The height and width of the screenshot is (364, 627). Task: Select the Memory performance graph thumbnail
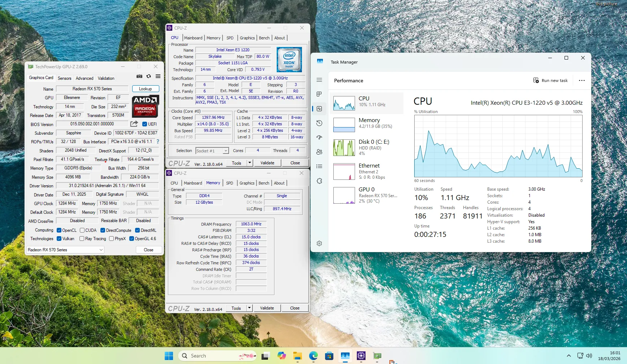(344, 125)
